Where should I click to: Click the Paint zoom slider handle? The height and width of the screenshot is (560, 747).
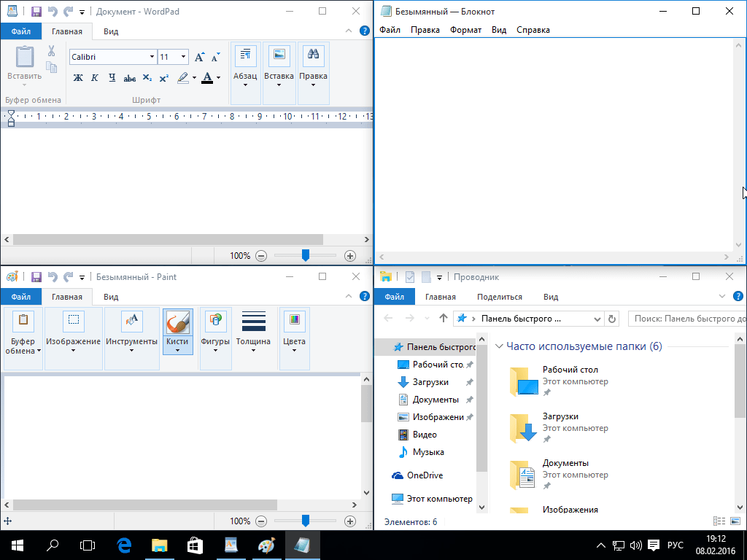(x=306, y=521)
